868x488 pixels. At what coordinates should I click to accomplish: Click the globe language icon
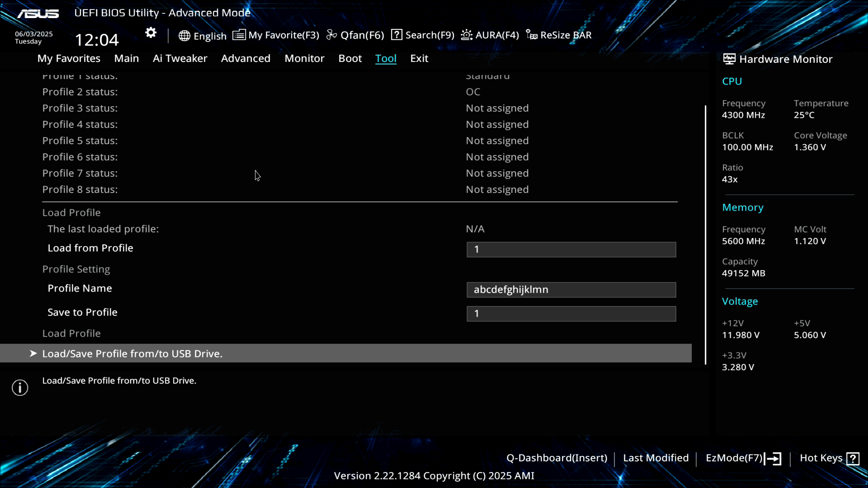click(x=184, y=36)
